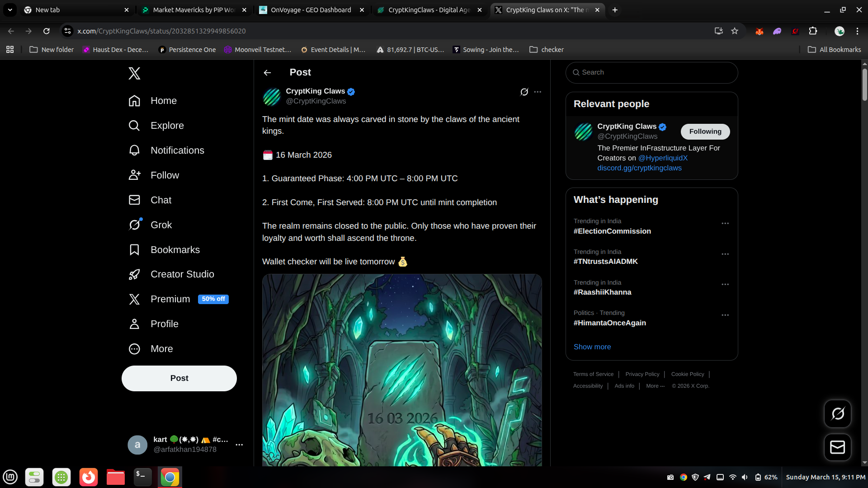
Task: Open Chat from the sidebar
Action: (x=150, y=200)
